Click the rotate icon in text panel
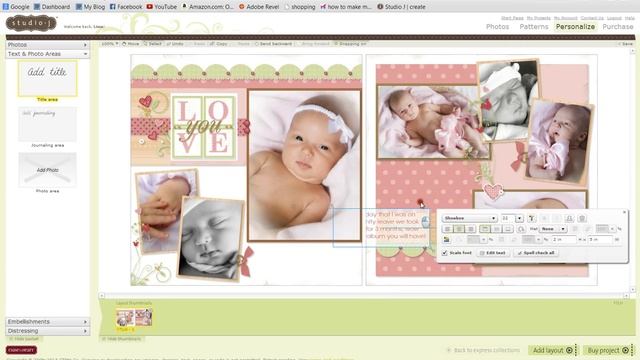This screenshot has width=640, height=360. (521, 229)
